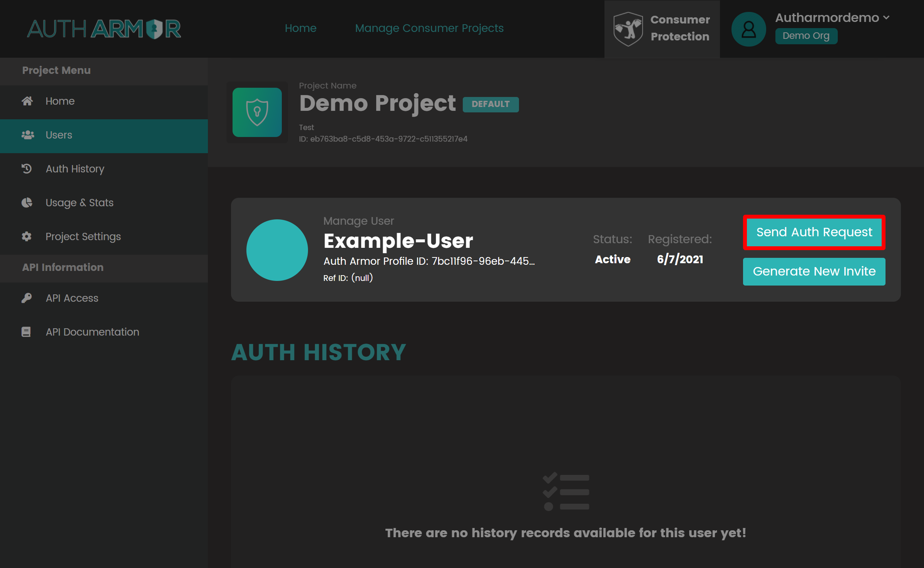Click the account profile avatar icon
924x568 pixels.
point(748,29)
